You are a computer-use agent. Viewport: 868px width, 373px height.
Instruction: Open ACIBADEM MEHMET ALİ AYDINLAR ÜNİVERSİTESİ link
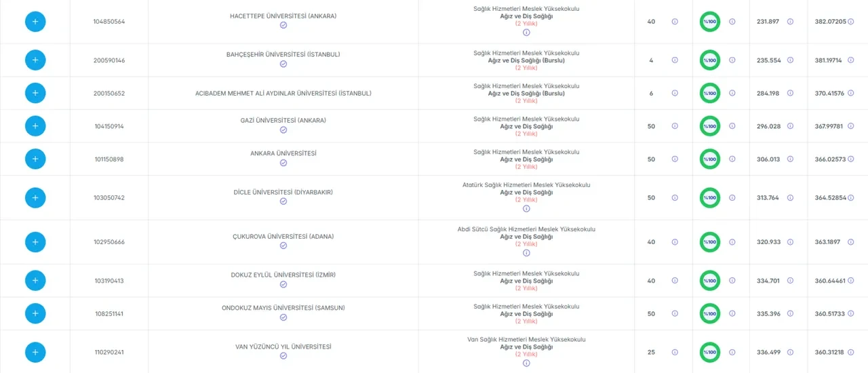coord(283,94)
